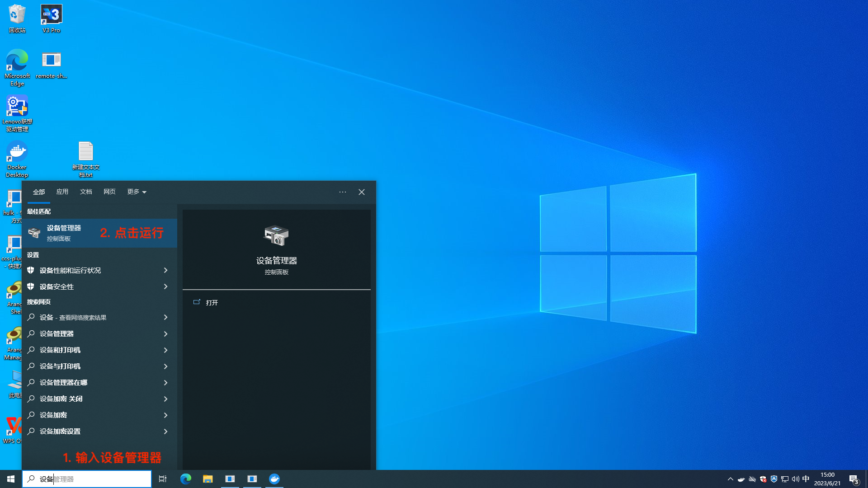The height and width of the screenshot is (488, 868).
Task: Switch to the 应用 search tab
Action: pos(62,192)
